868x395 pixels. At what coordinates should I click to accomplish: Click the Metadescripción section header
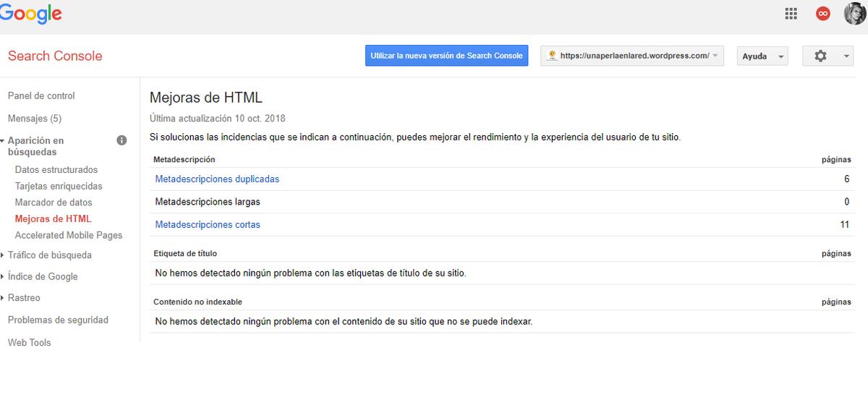click(x=184, y=159)
